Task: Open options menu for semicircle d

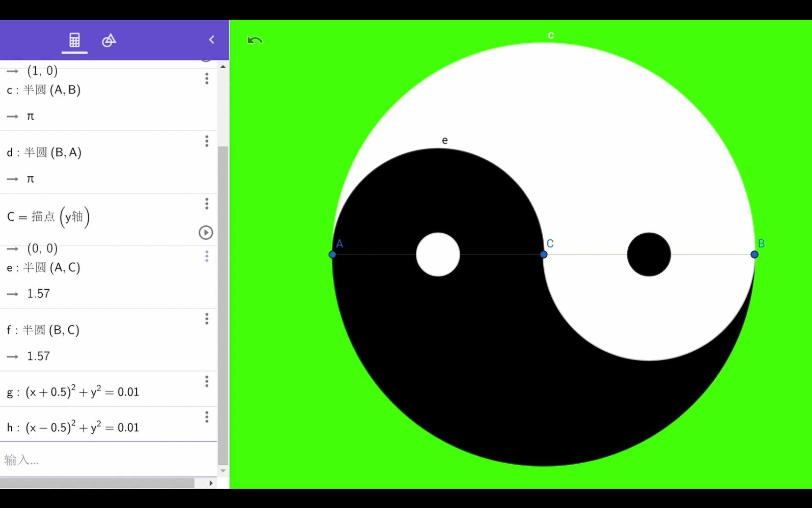Action: coord(207,141)
